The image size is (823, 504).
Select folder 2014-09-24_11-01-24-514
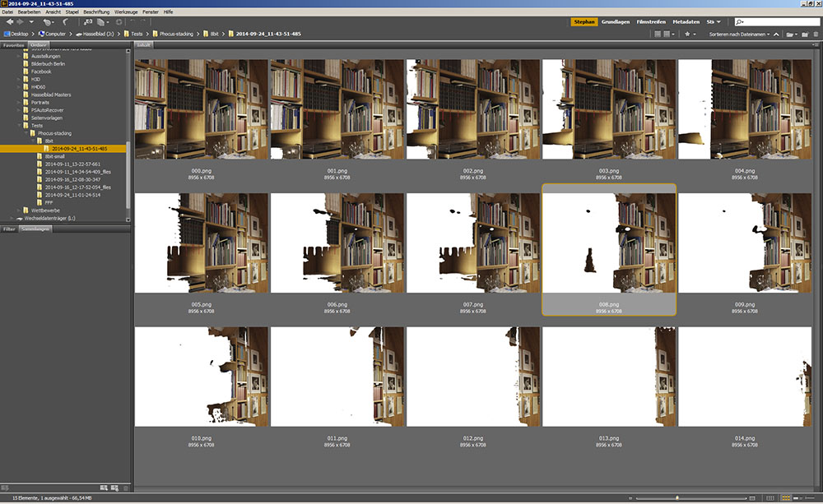72,195
